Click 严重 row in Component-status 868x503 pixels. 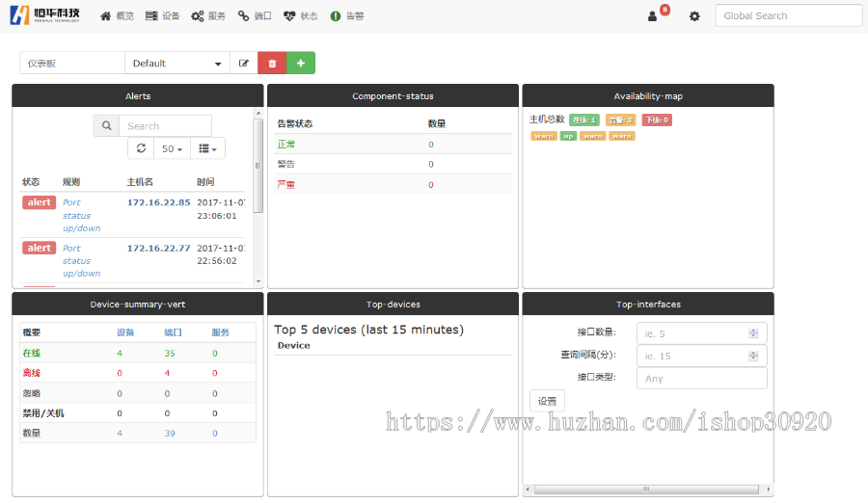coord(393,184)
